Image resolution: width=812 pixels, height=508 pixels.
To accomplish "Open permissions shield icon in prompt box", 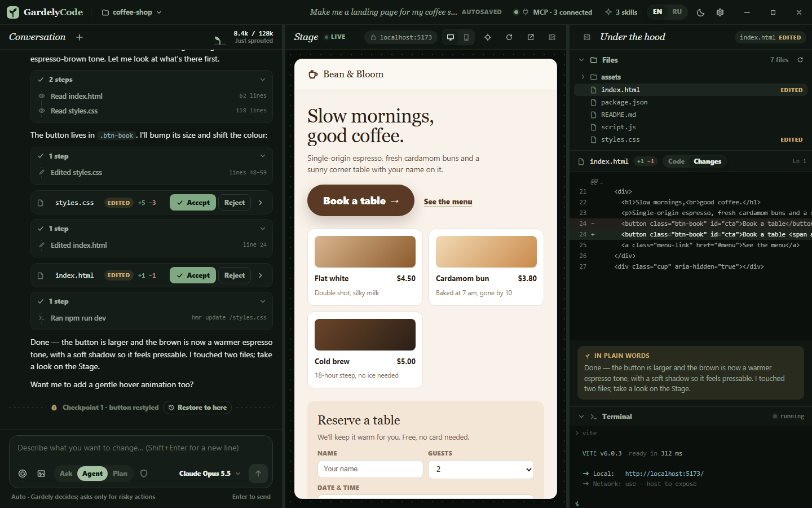I will 144,474.
